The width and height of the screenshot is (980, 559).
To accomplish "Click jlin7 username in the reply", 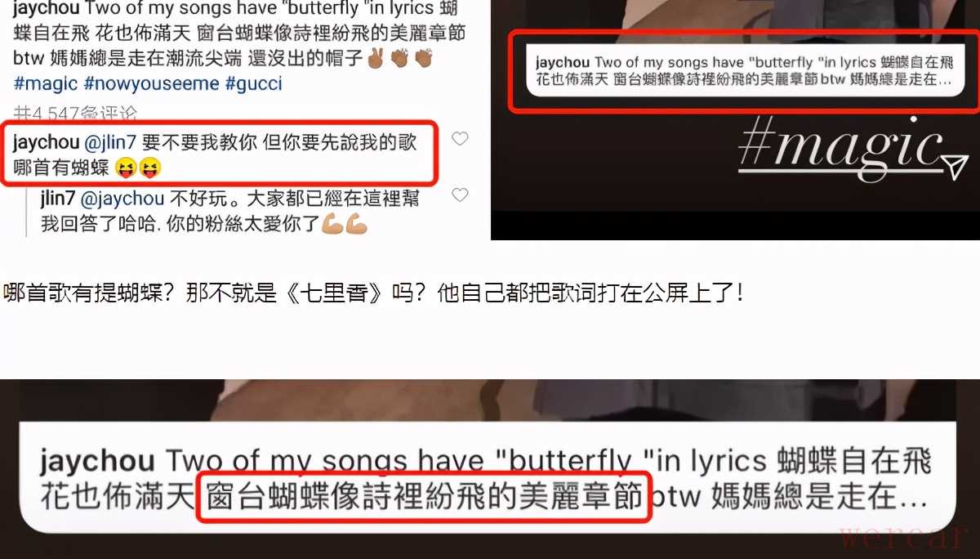I will 58,198.
